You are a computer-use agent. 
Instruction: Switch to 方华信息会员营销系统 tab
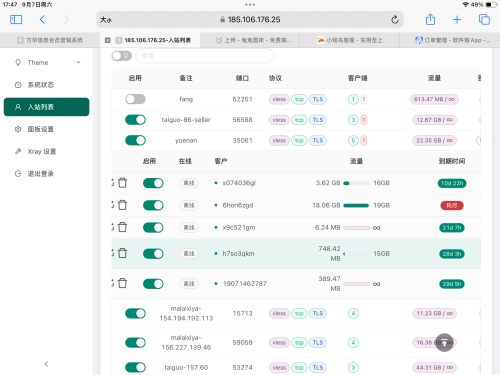pos(50,40)
